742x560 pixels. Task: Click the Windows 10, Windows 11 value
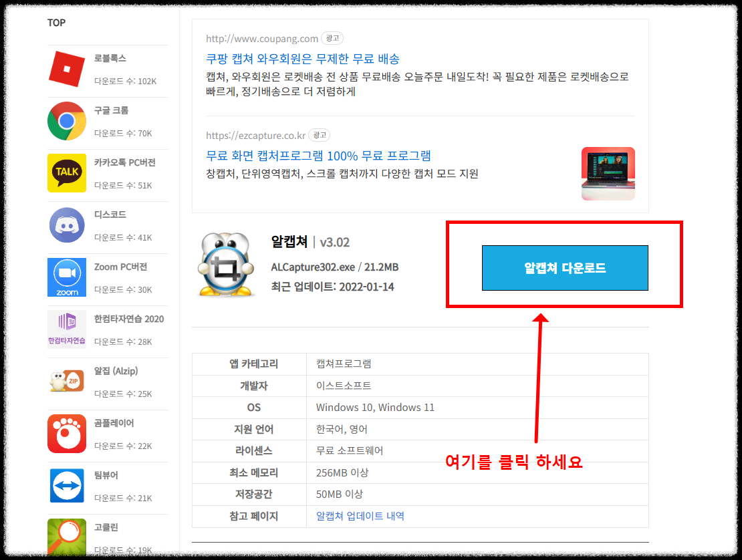(x=375, y=407)
